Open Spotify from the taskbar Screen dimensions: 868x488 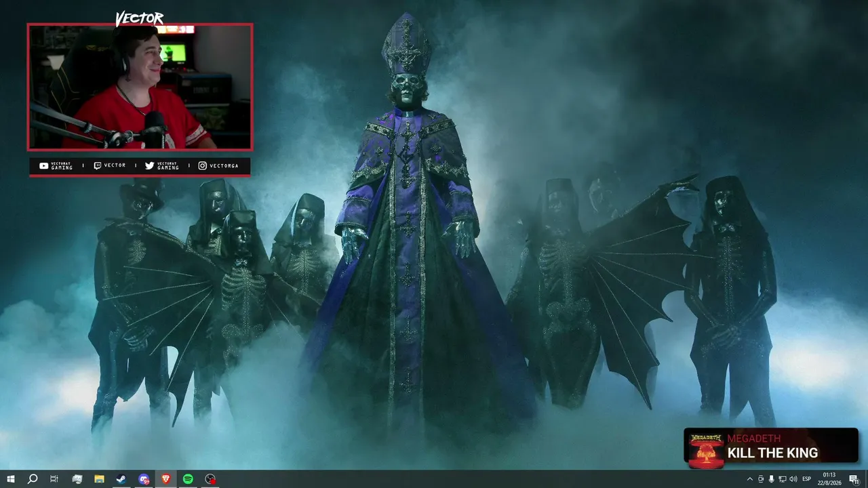point(188,479)
